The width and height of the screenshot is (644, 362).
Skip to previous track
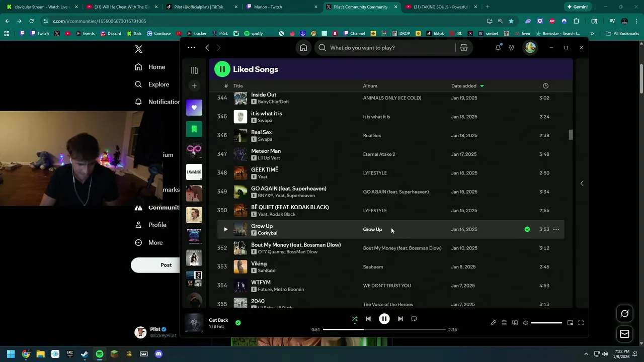(368, 319)
